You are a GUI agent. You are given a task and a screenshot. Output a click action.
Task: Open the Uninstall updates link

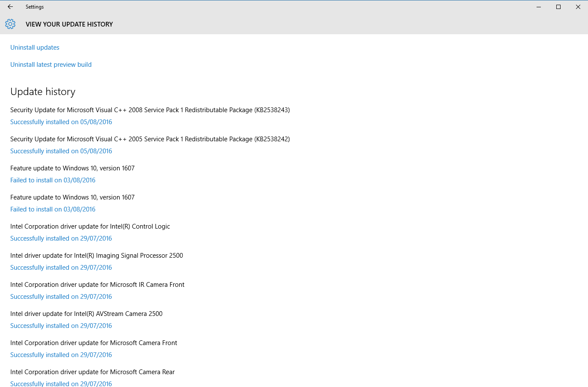point(35,48)
